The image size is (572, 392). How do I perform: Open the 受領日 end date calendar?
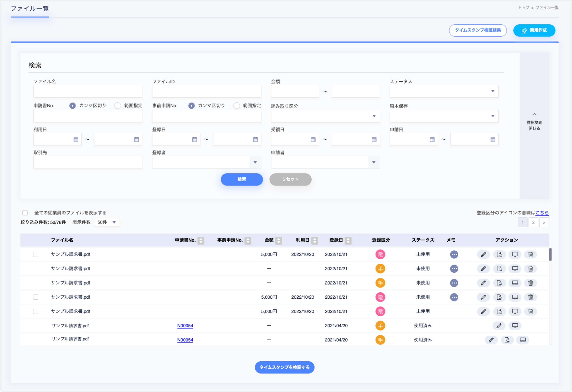[x=374, y=139]
